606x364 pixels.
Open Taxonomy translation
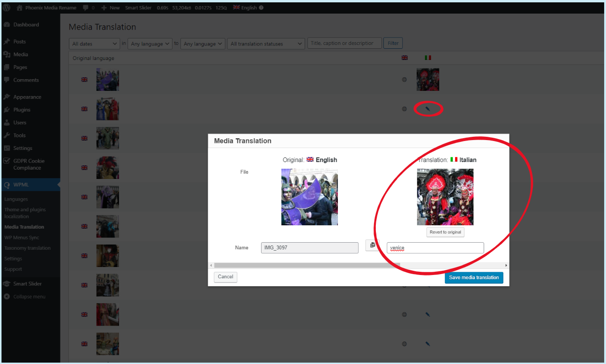(28, 248)
